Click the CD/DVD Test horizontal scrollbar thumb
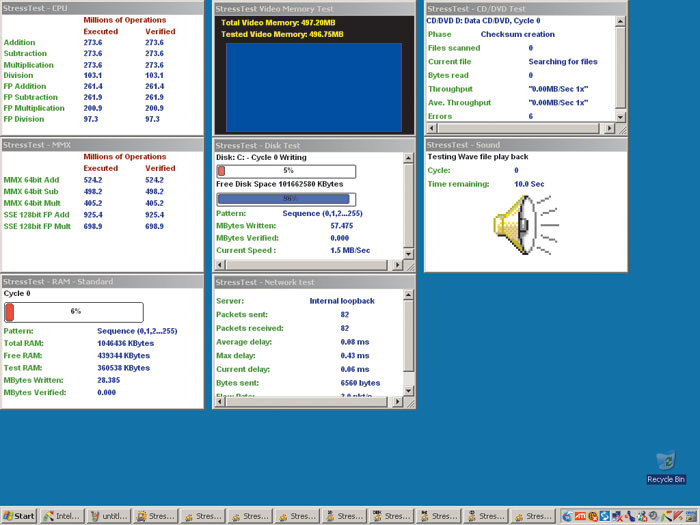The height and width of the screenshot is (525, 700). pos(518,128)
